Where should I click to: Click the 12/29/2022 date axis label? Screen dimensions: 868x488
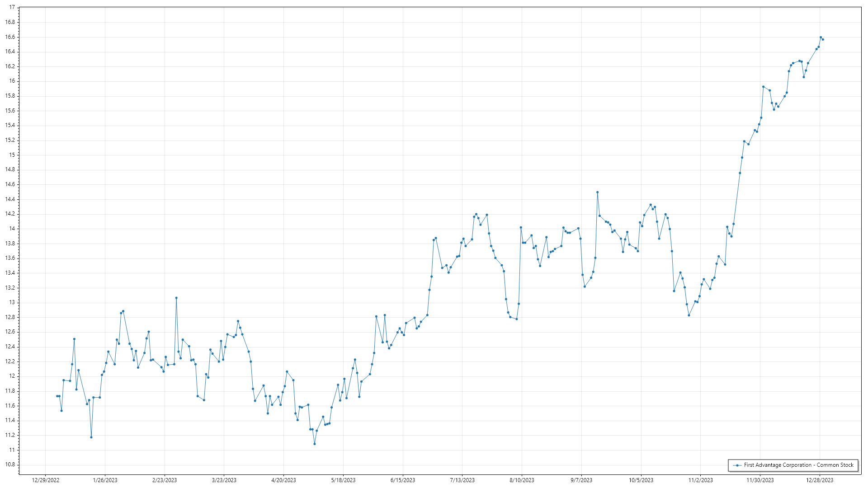tap(46, 480)
